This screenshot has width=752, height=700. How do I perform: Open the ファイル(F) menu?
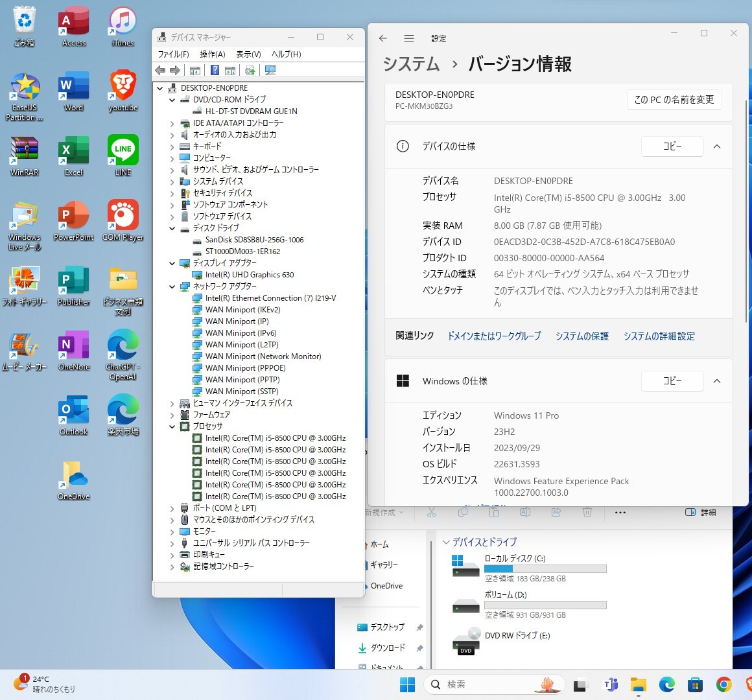point(173,54)
